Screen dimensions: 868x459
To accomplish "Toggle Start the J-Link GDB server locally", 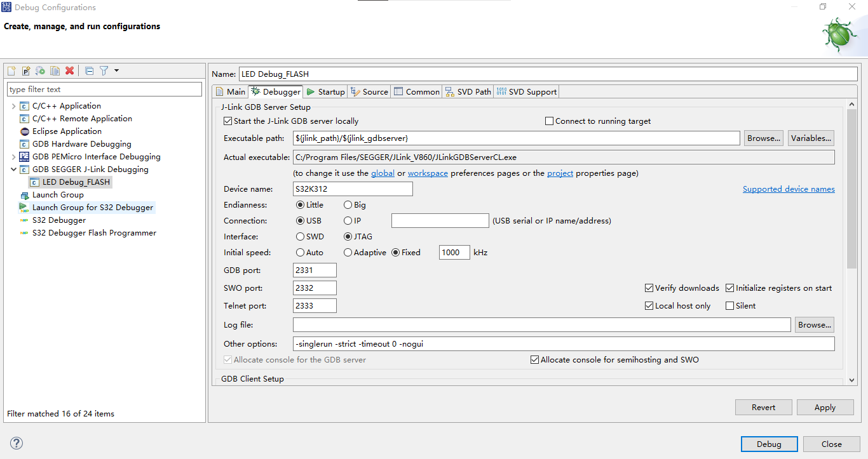I will (x=228, y=121).
